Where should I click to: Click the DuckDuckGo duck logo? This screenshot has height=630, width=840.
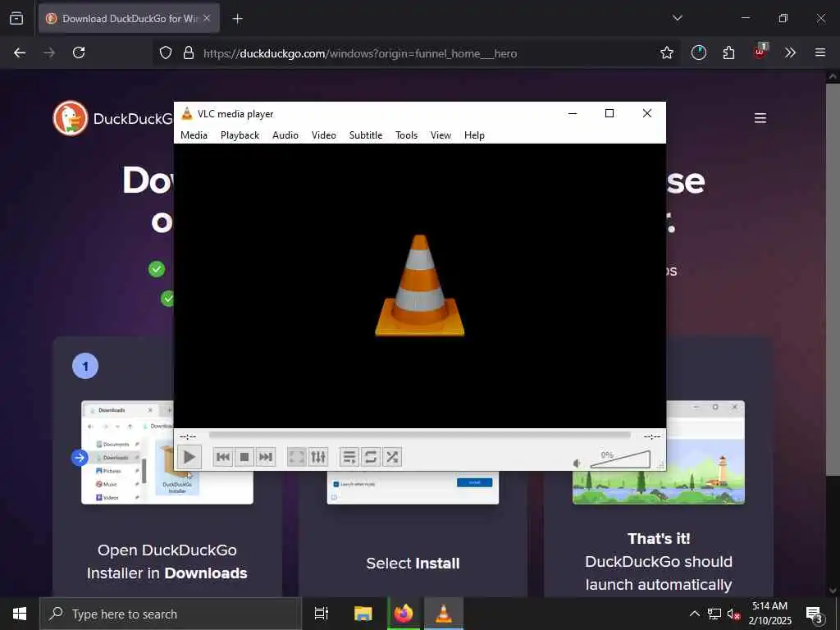tap(71, 118)
